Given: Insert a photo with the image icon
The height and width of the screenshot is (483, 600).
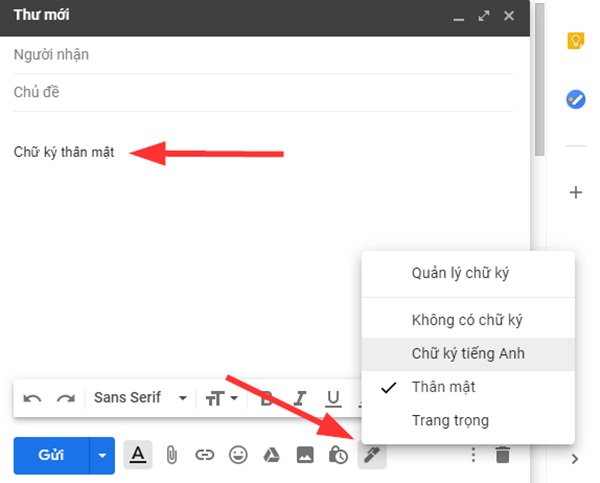Looking at the screenshot, I should point(305,455).
